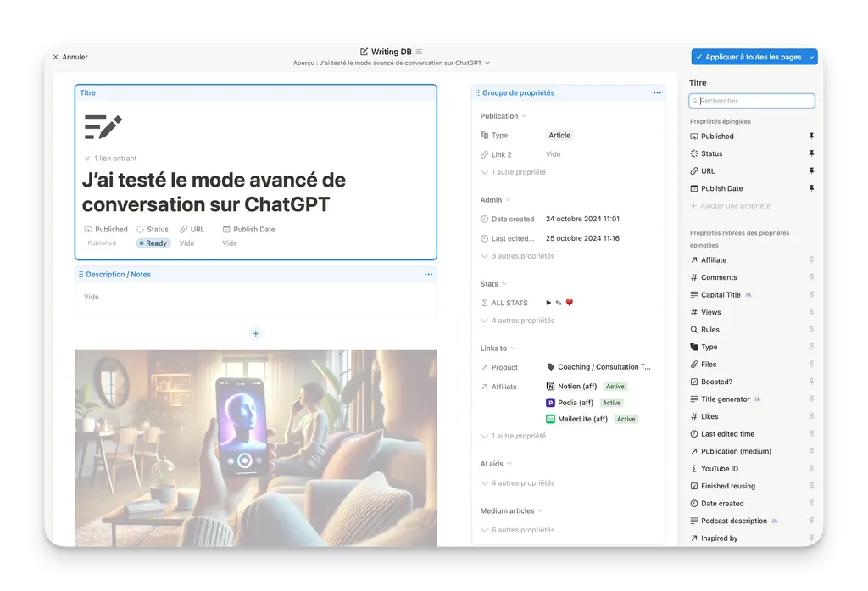868x591 pixels.
Task: Click the Ready status tag
Action: point(153,243)
